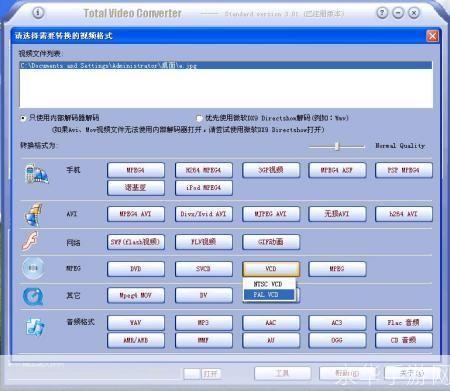This screenshot has height=391, width=450.
Task: Click the CD audio button
Action: (404, 340)
